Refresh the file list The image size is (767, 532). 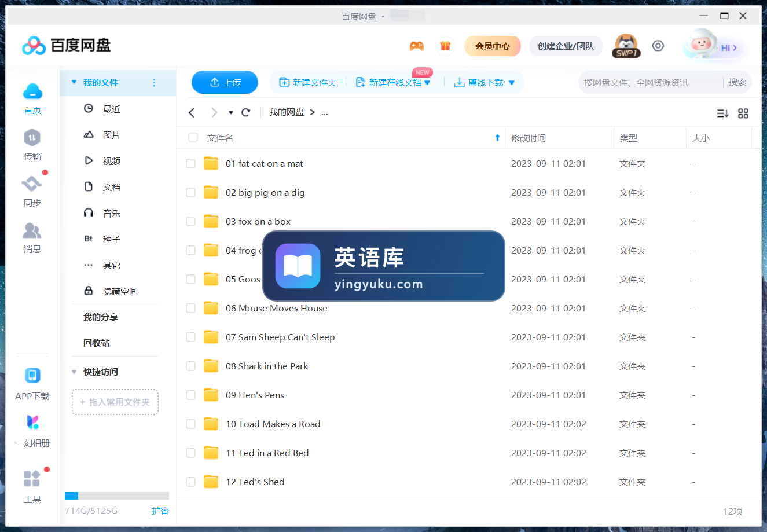246,112
